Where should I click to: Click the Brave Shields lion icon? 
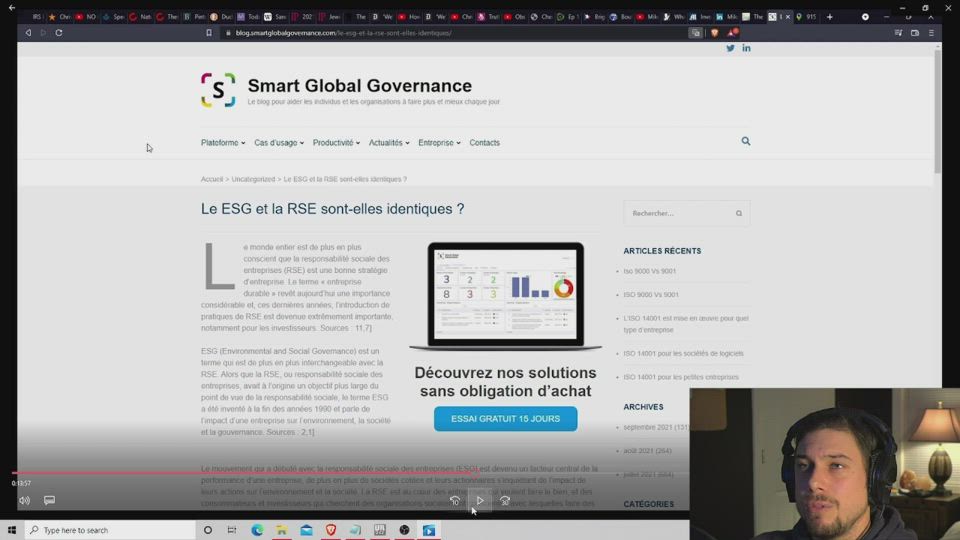tap(713, 33)
